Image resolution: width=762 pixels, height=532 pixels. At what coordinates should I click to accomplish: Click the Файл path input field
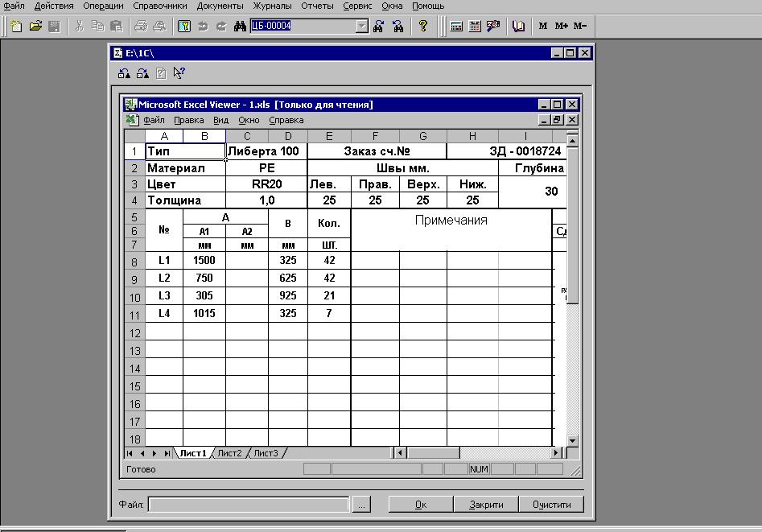point(249,505)
